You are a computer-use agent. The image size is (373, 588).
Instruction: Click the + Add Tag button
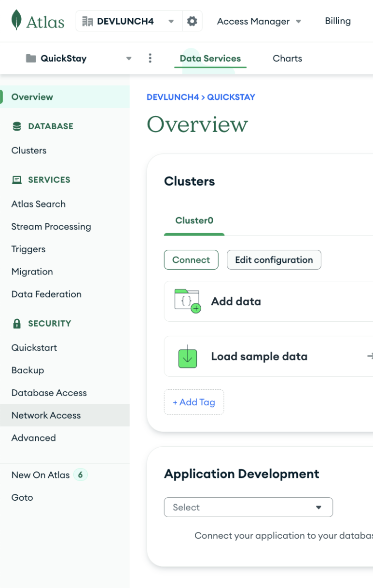194,402
